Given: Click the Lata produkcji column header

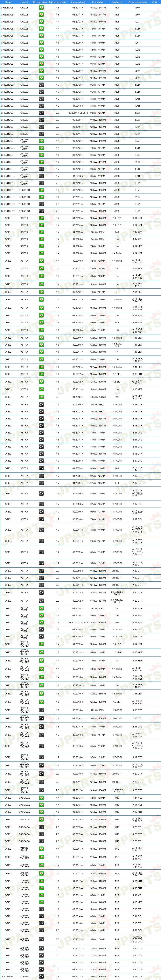Looking at the screenshot, I should pos(78,2).
